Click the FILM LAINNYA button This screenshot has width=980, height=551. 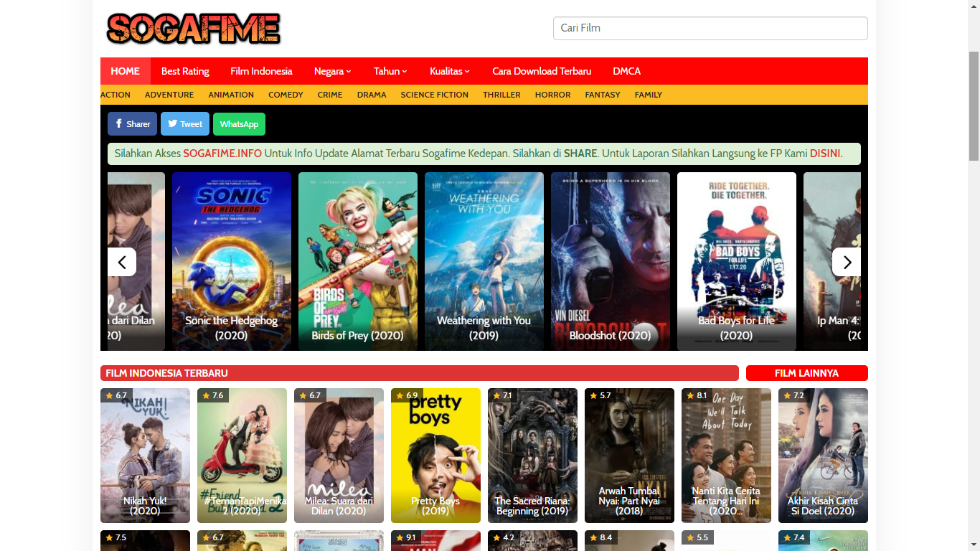click(x=807, y=373)
